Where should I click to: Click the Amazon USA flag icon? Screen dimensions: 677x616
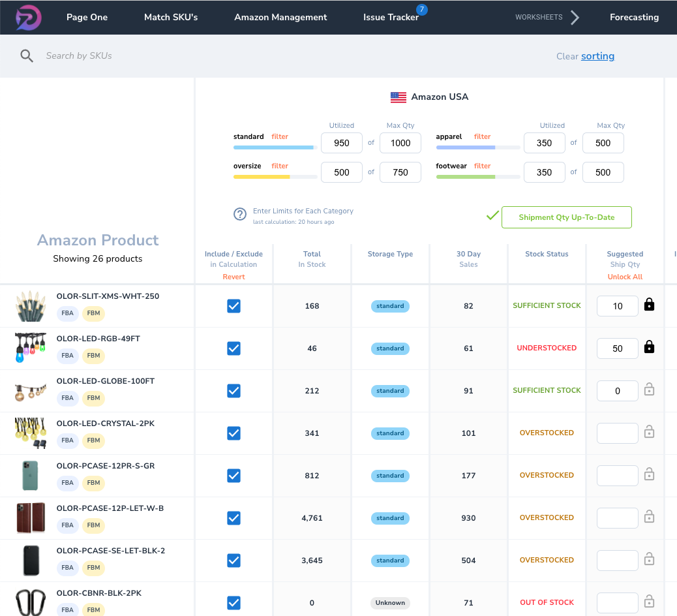(398, 97)
